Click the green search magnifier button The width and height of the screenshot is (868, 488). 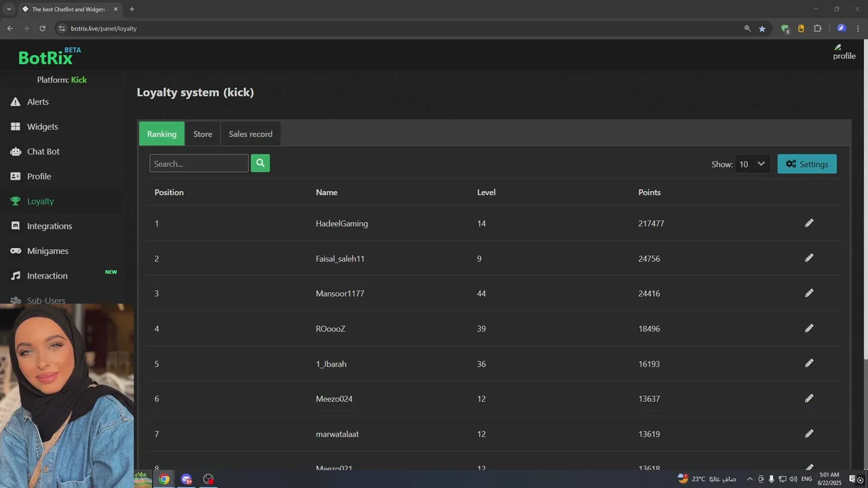260,163
